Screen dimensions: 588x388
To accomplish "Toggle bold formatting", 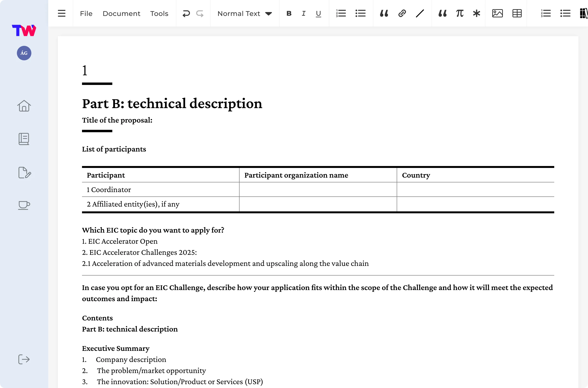I will pyautogui.click(x=289, y=13).
